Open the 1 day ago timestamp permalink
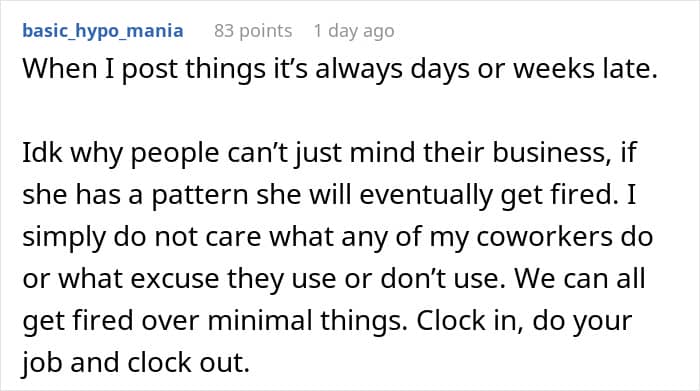Screen dimensions: 700x391 [354, 31]
